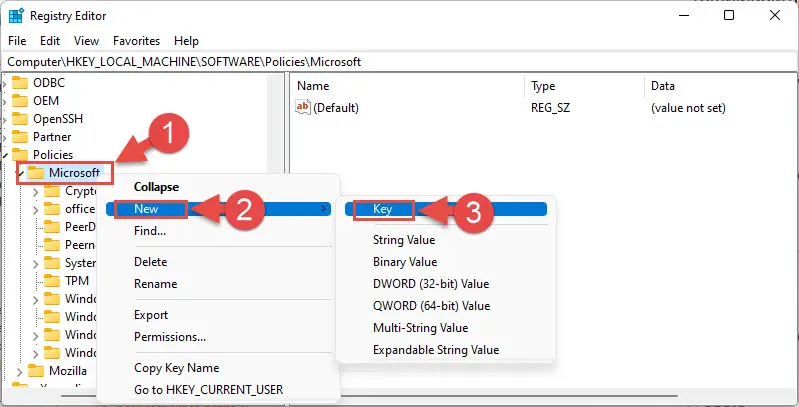Choose Go to HKEY_CURRENT_USER
Screen dimensions: 799x407
[218, 390]
